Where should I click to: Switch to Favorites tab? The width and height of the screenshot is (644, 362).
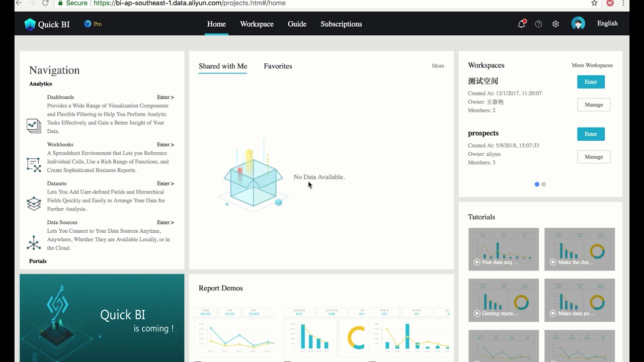point(278,66)
